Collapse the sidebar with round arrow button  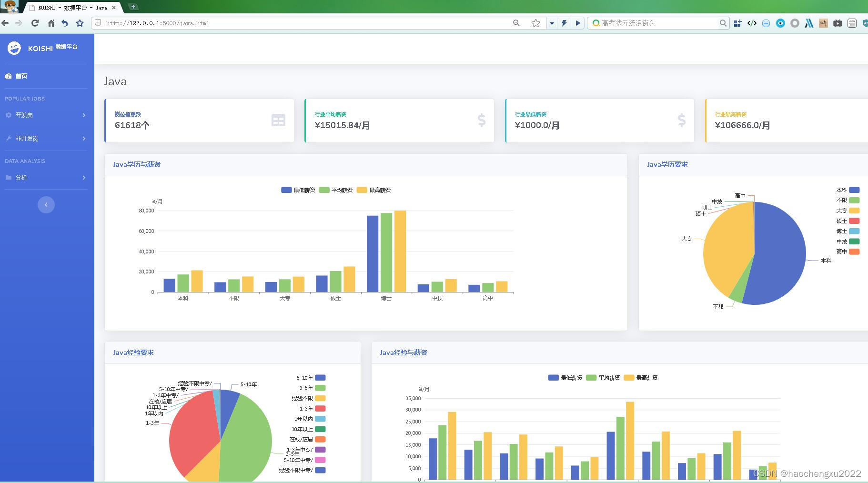[46, 205]
